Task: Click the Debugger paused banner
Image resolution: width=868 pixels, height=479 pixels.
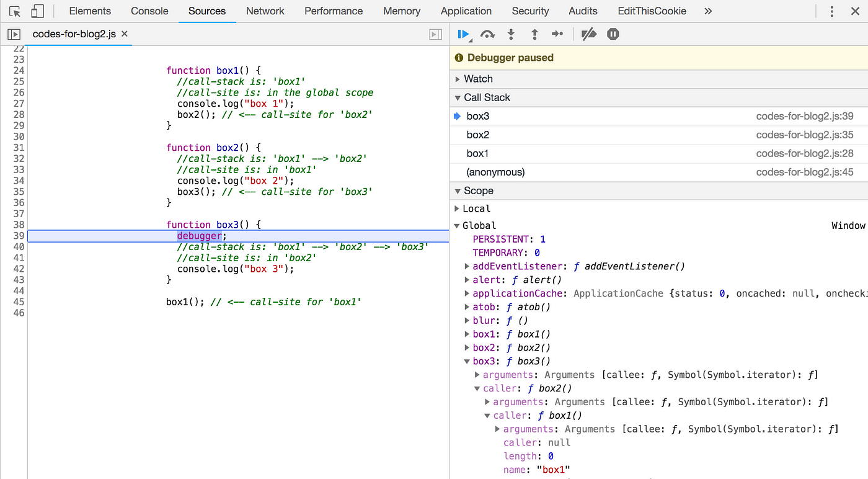Action: tap(658, 58)
